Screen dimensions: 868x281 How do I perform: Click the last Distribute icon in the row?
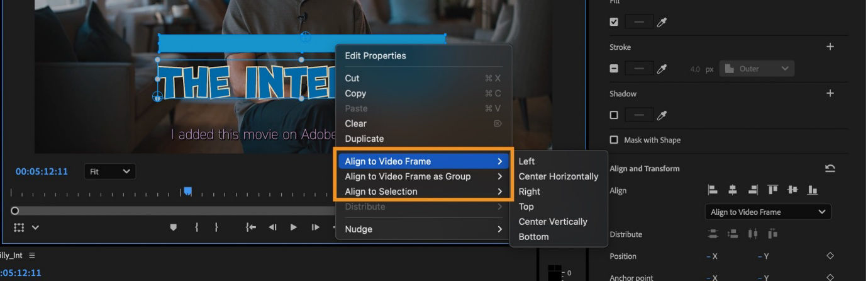coord(773,234)
